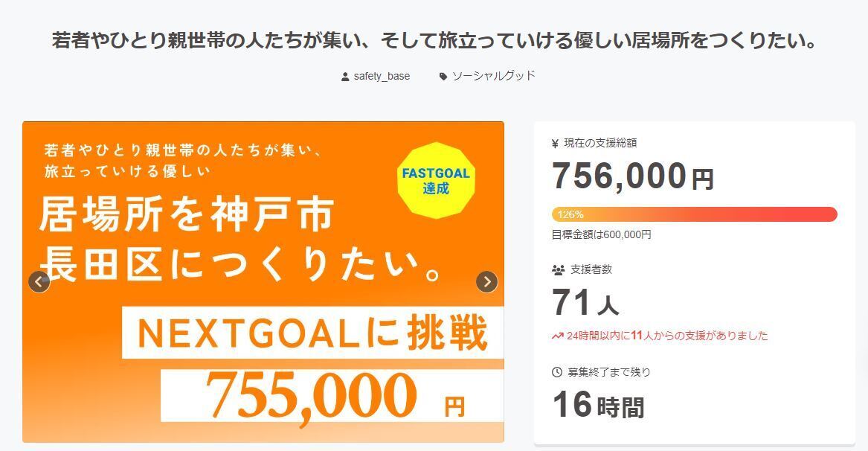Click the NEXTGOALに挑戦 text in the banner
Image resolution: width=868 pixels, height=451 pixels.
312,333
